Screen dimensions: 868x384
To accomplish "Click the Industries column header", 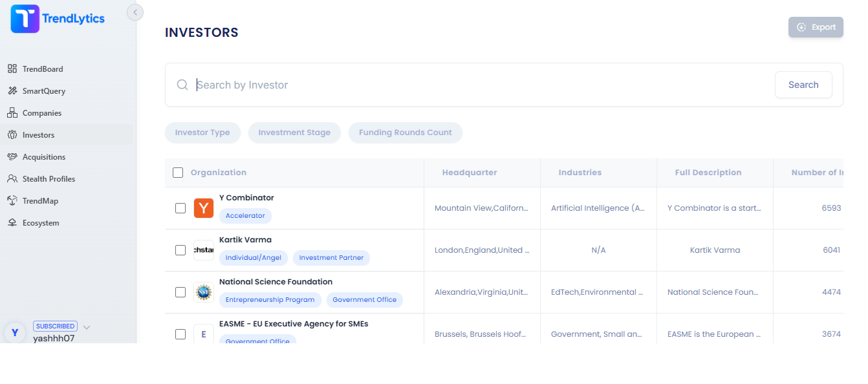I will click(x=580, y=173).
